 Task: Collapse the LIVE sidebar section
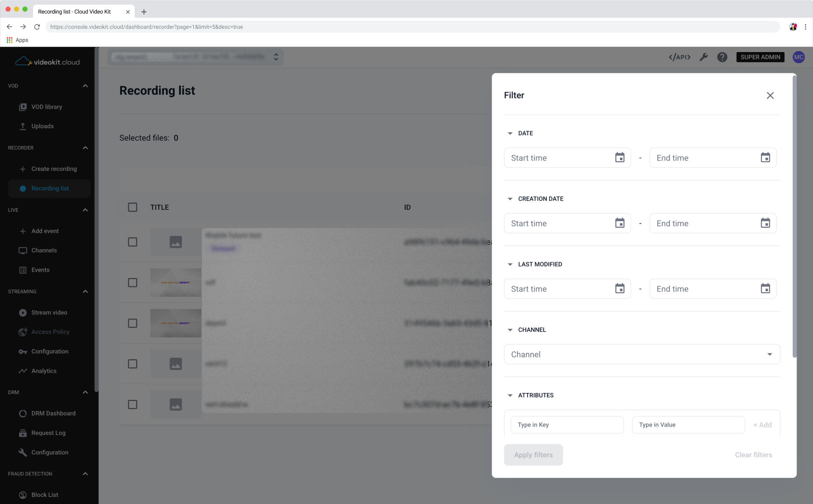coord(85,210)
